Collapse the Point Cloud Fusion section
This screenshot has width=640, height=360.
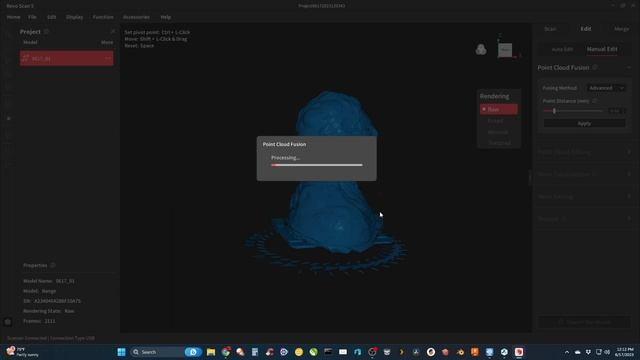[629, 68]
